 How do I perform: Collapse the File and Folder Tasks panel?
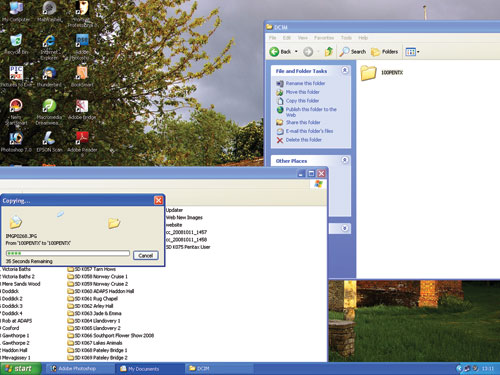click(x=345, y=70)
